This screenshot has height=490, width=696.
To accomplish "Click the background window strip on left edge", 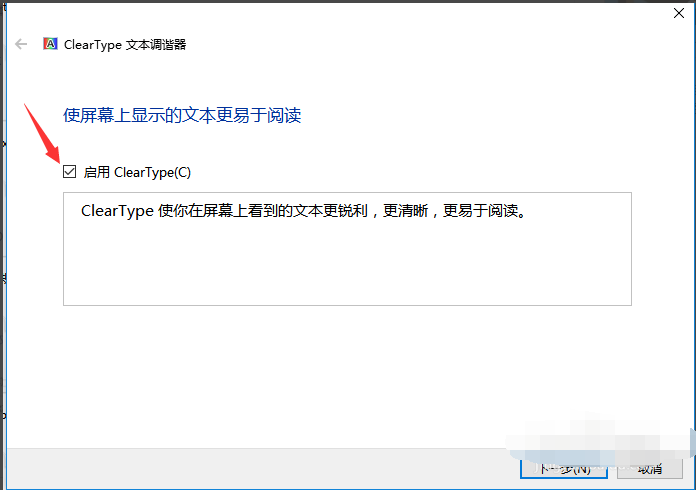I will click(x=3, y=250).
